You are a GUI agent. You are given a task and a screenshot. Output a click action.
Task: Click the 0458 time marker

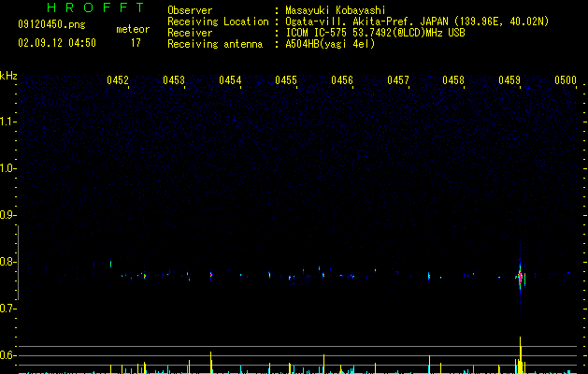point(453,80)
